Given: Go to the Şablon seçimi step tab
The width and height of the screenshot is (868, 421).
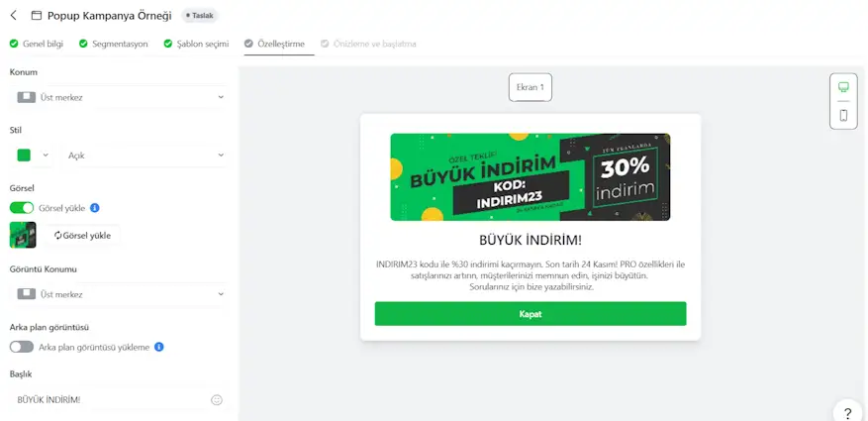Looking at the screenshot, I should [196, 44].
